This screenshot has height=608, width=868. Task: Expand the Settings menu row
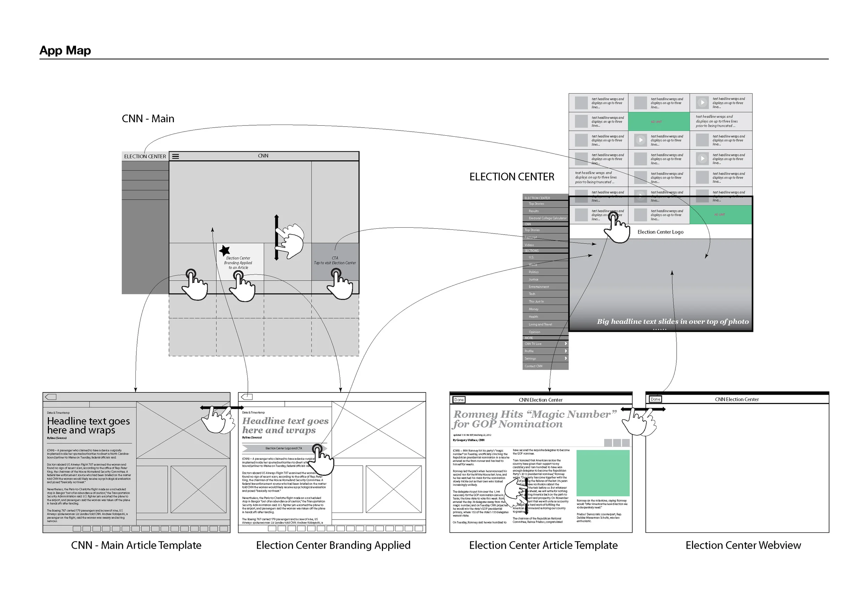pyautogui.click(x=545, y=358)
